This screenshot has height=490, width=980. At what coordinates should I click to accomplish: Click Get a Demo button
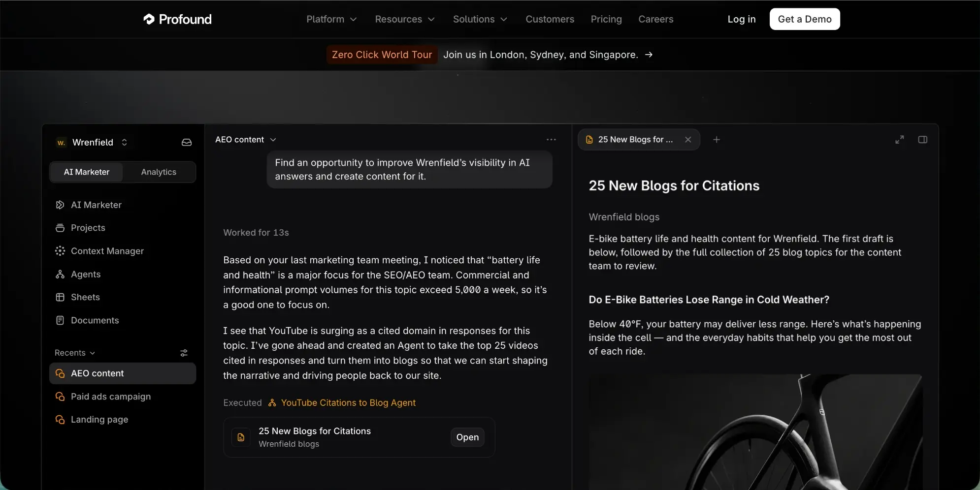point(805,19)
